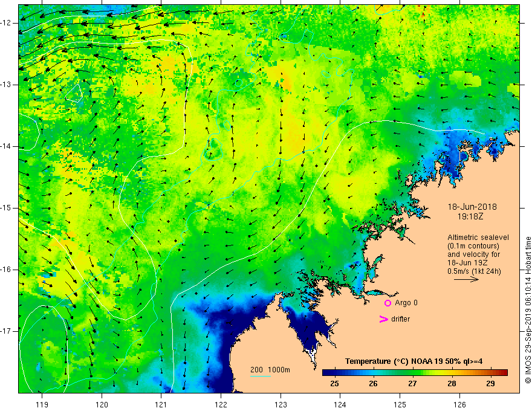
Task: Click the latitude label -13
Action: (7, 85)
